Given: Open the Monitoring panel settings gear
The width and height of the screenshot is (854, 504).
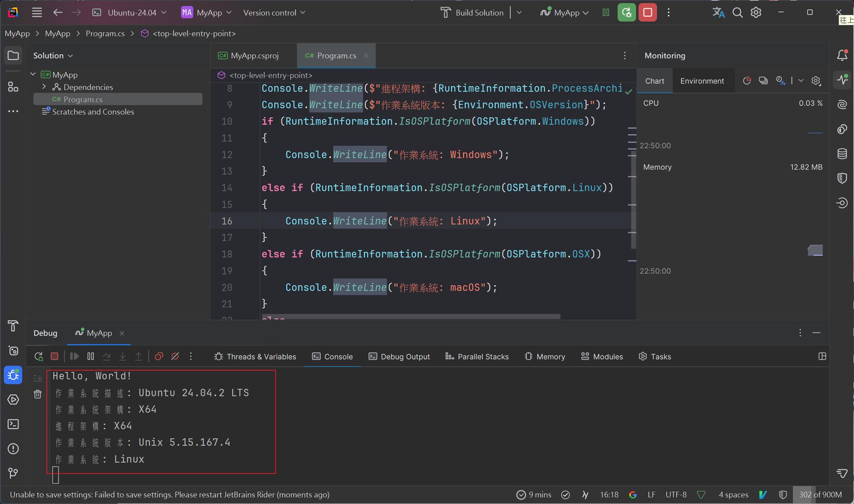Looking at the screenshot, I should click(x=816, y=81).
